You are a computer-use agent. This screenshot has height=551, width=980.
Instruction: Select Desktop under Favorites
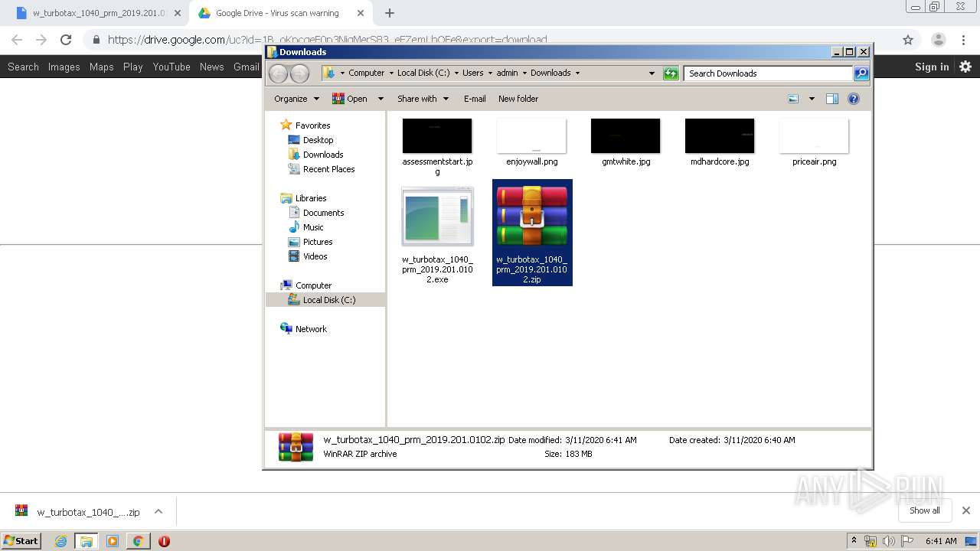click(x=311, y=140)
